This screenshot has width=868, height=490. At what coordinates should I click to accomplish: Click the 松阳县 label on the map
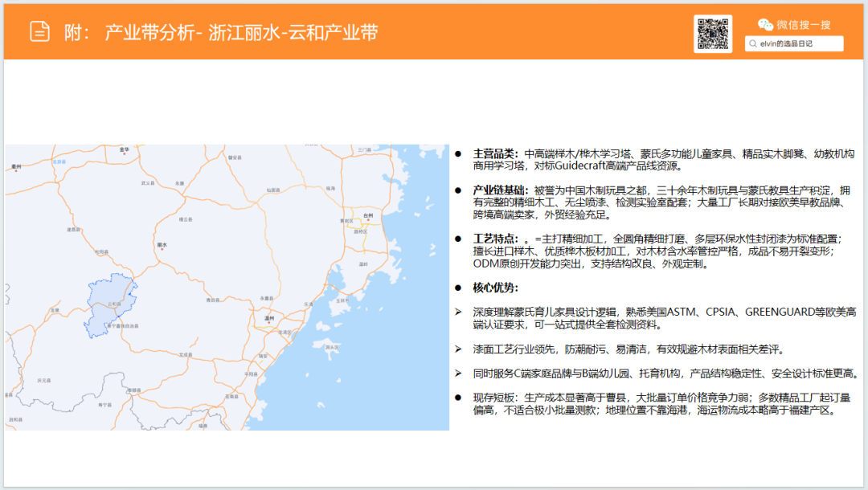pyautogui.click(x=101, y=252)
